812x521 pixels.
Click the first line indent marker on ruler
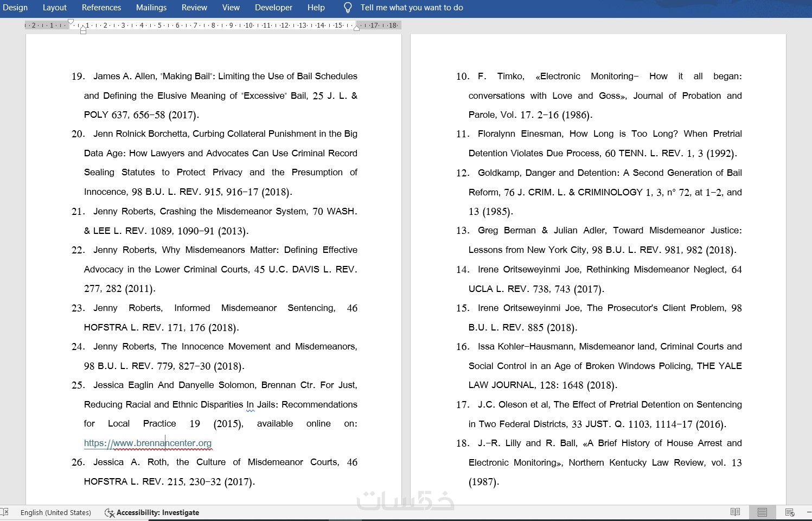71,22
